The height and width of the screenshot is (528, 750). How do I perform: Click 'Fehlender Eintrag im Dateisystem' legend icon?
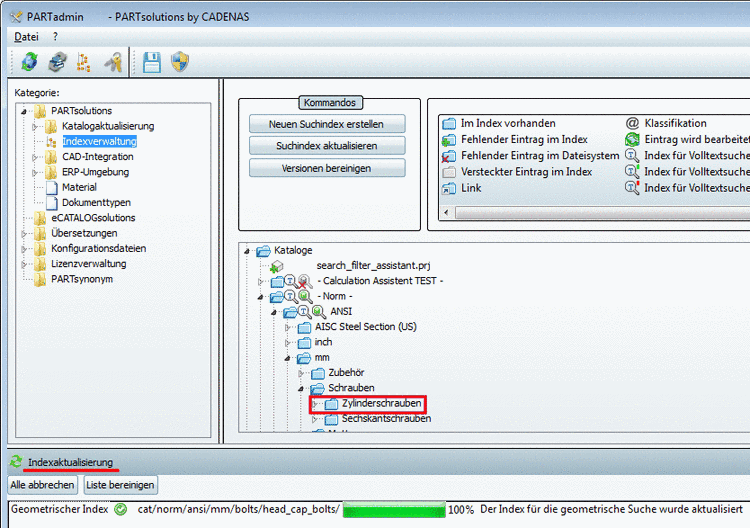tap(449, 156)
